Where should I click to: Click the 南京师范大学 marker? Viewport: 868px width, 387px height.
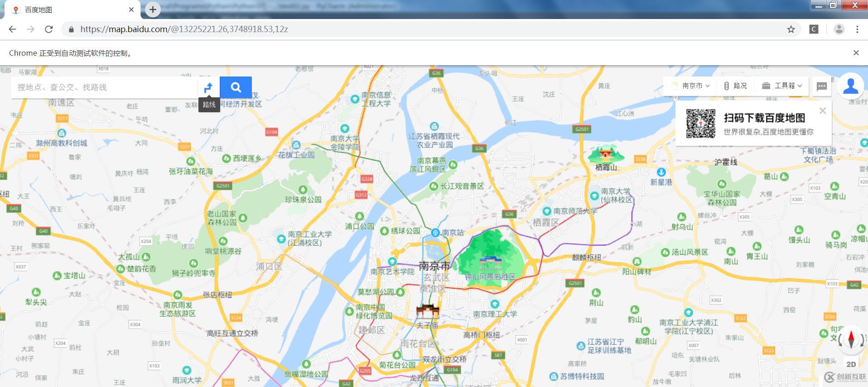547,211
